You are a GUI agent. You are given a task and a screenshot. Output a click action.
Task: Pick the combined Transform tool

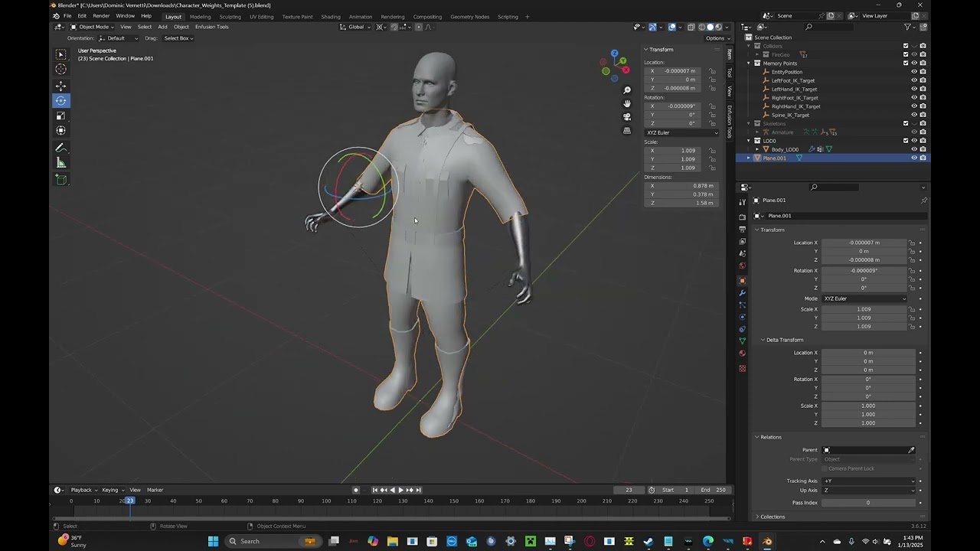click(x=60, y=130)
